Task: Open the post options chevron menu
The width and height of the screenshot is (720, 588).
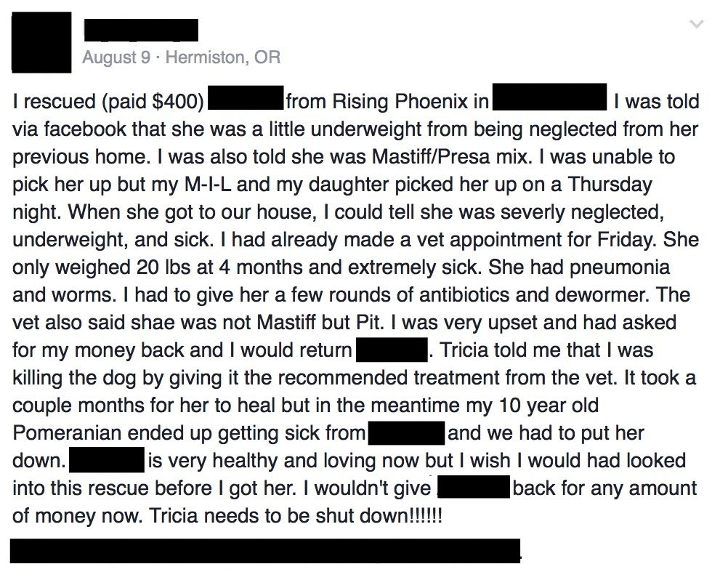Action: tap(697, 24)
